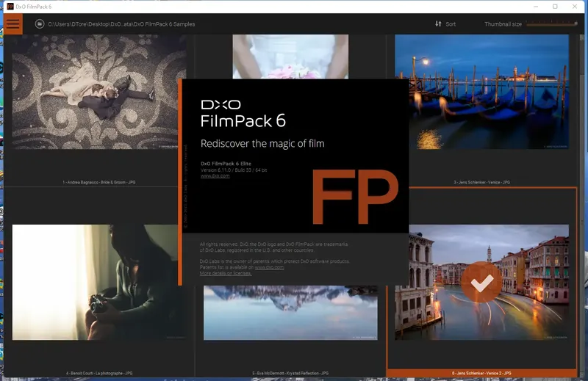The height and width of the screenshot is (381, 588).
Task: Click the orange checkmark on Venice 2
Action: pyautogui.click(x=481, y=283)
